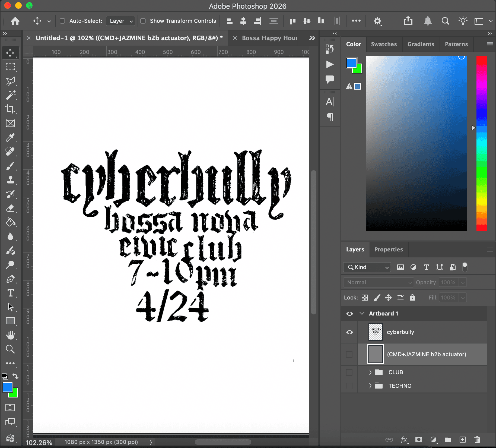
Task: Switch to the Gradients tab
Action: 421,44
